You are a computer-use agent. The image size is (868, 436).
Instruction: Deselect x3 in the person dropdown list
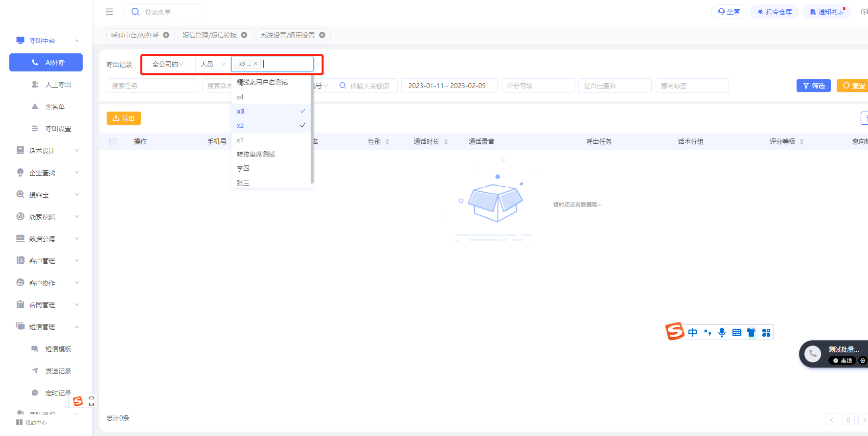click(x=271, y=111)
